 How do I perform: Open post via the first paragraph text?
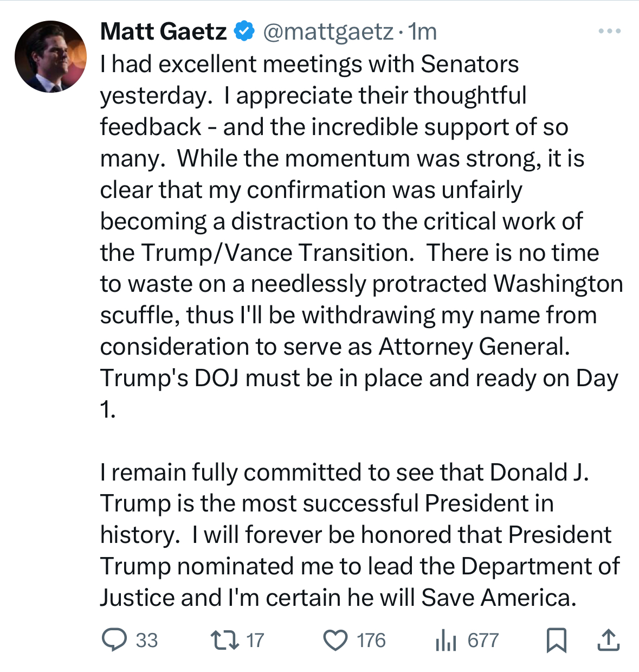pos(362,236)
